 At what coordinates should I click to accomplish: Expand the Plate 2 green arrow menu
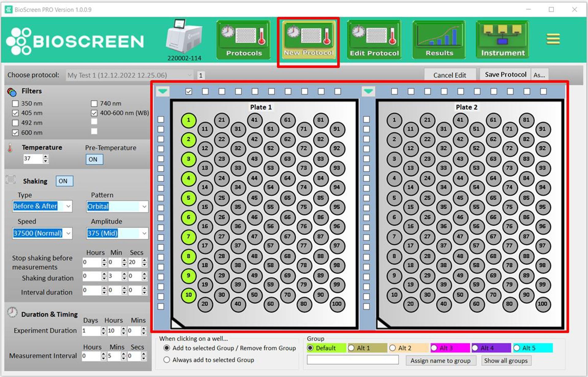pyautogui.click(x=368, y=91)
